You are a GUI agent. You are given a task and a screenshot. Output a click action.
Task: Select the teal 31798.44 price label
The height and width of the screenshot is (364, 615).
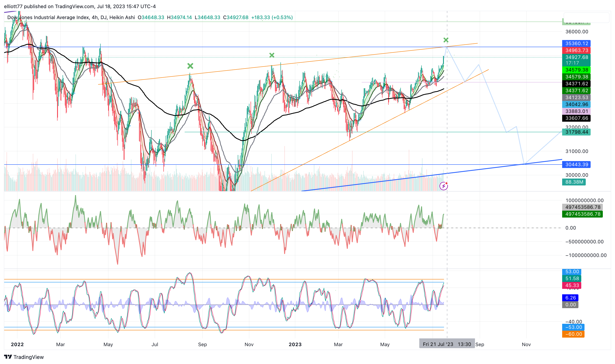[x=576, y=132]
